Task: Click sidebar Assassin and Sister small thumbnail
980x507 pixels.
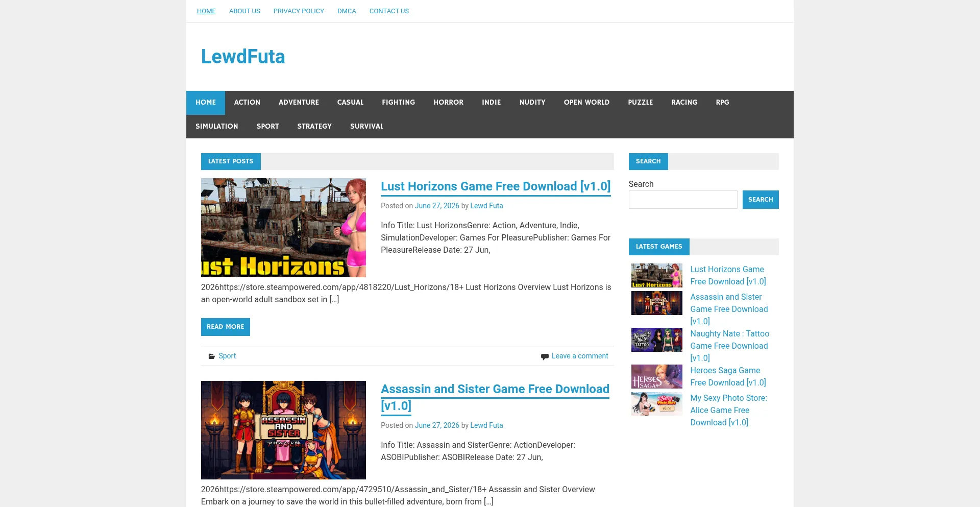Action: (x=657, y=303)
